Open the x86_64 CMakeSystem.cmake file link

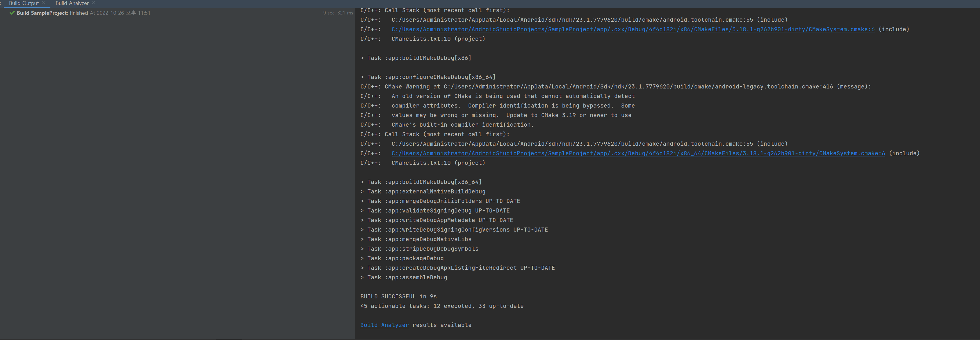pos(638,154)
